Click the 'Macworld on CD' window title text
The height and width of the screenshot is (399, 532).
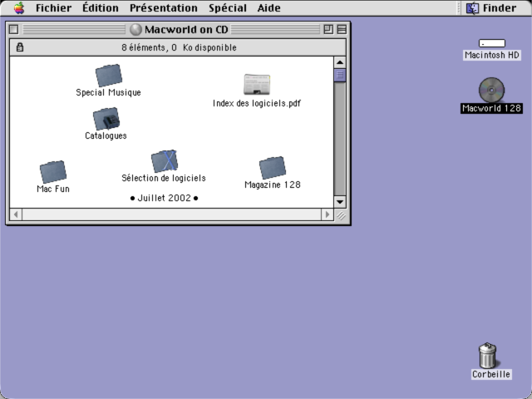[x=186, y=30]
